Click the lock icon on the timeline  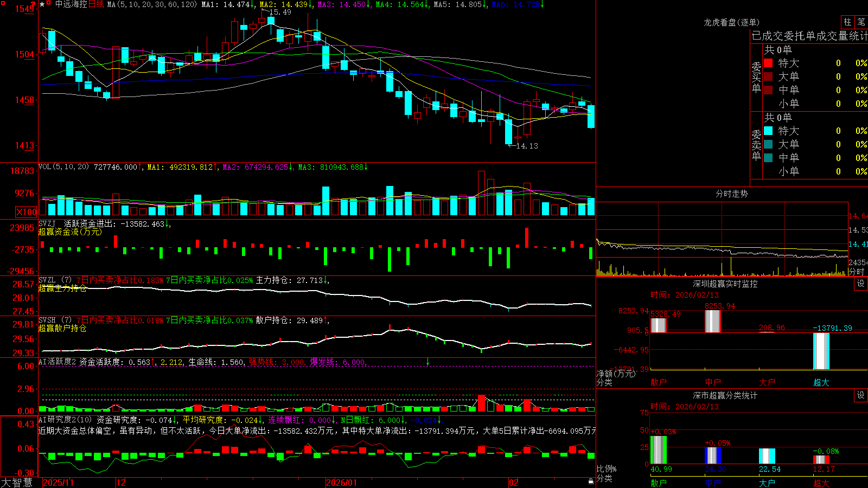(x=591, y=481)
